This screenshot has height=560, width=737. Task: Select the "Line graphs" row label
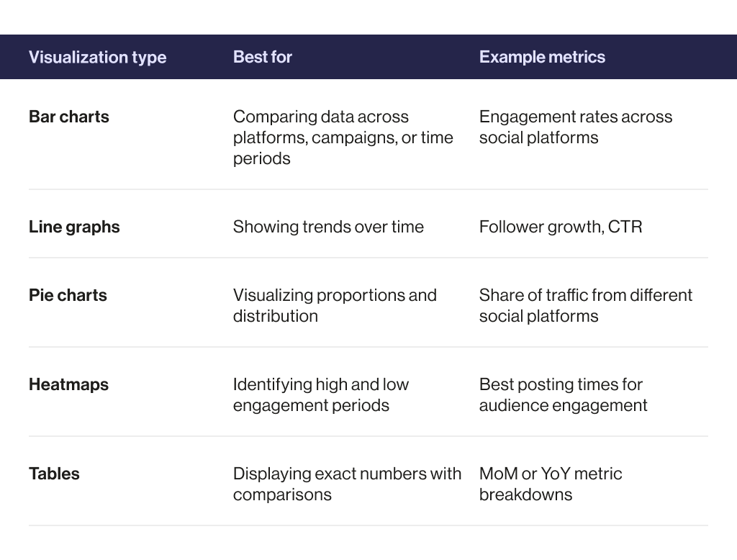74,227
